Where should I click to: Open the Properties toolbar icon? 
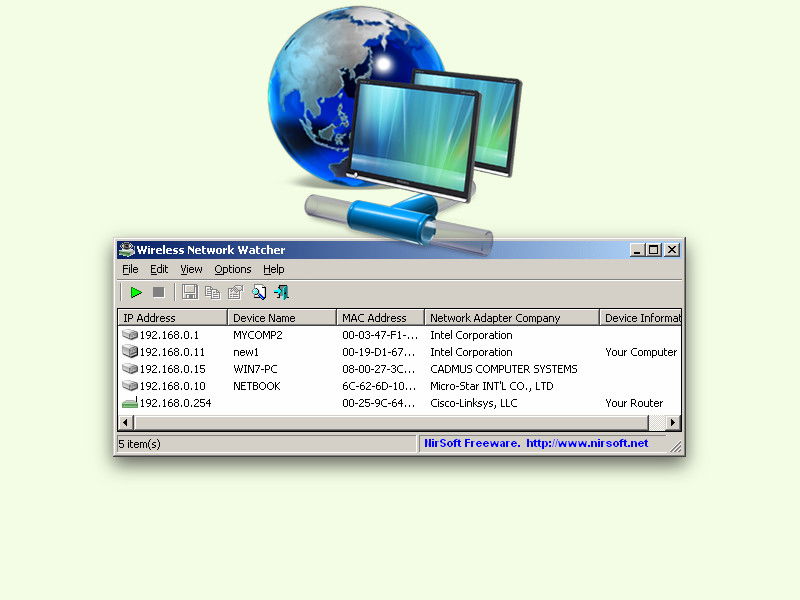pos(235,292)
